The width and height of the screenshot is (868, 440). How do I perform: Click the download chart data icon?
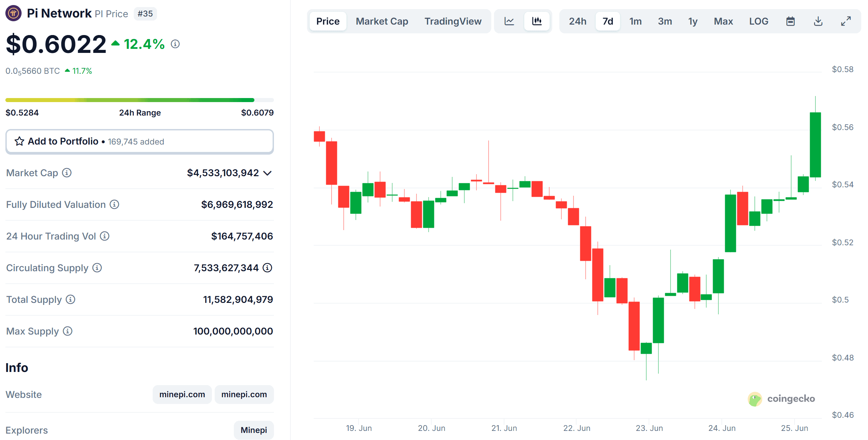(818, 21)
